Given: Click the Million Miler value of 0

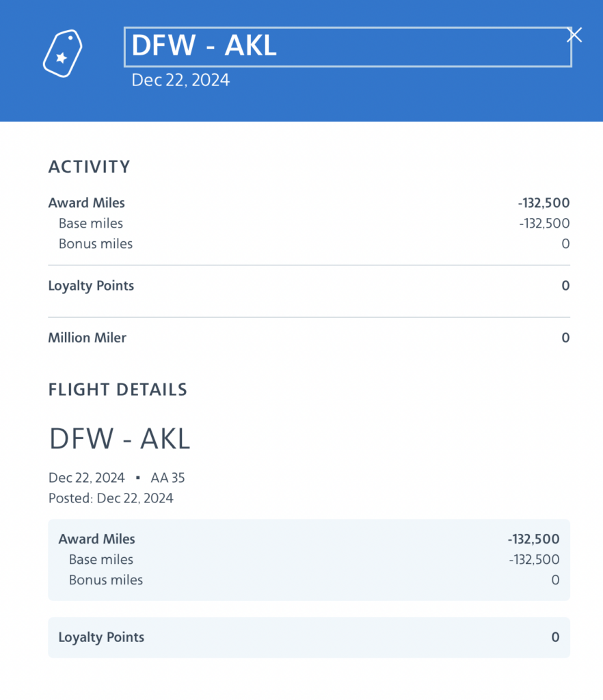Looking at the screenshot, I should click(x=565, y=338).
